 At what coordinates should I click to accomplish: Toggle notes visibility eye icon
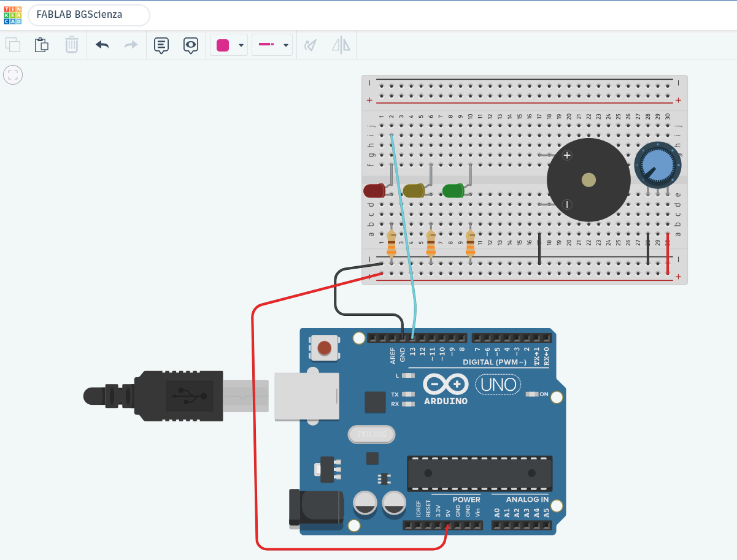(191, 45)
